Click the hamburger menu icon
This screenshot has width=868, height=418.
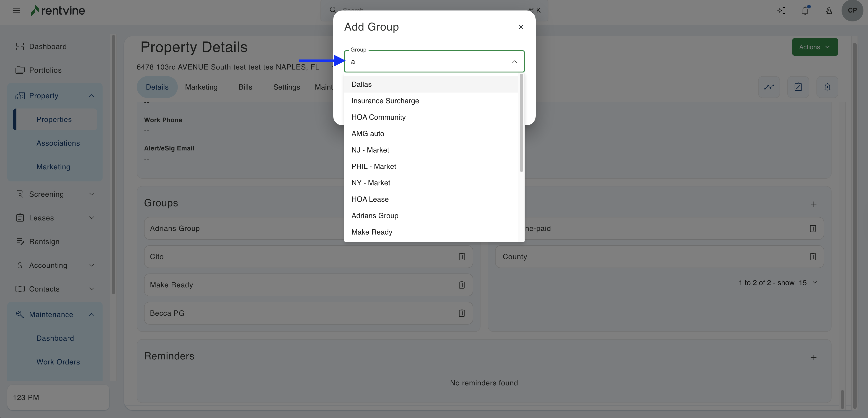point(16,10)
